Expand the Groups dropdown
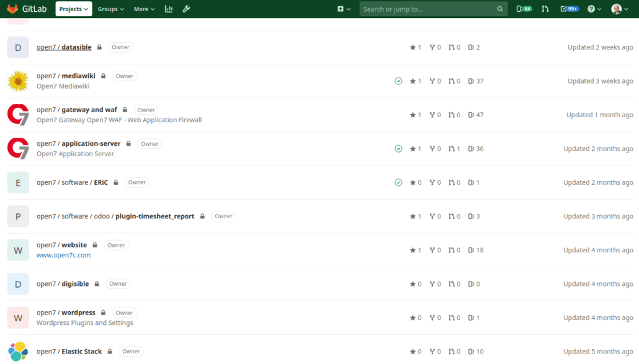This screenshot has width=639, height=364. pos(111,9)
